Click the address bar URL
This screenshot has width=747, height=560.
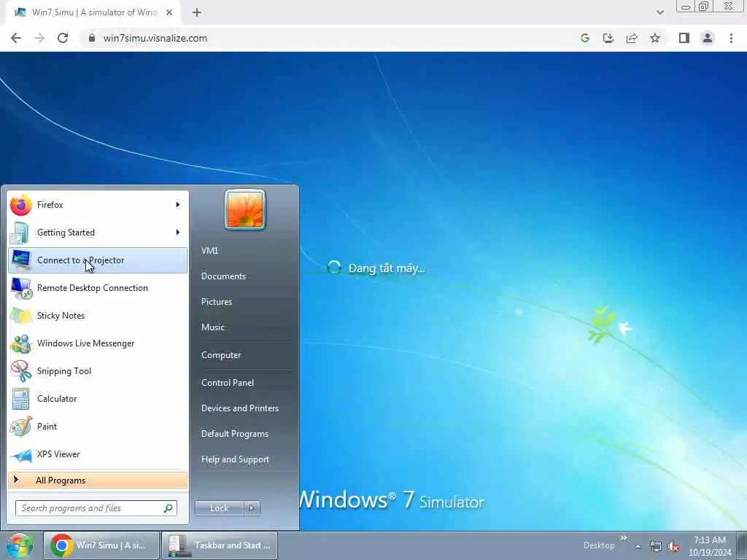click(155, 38)
